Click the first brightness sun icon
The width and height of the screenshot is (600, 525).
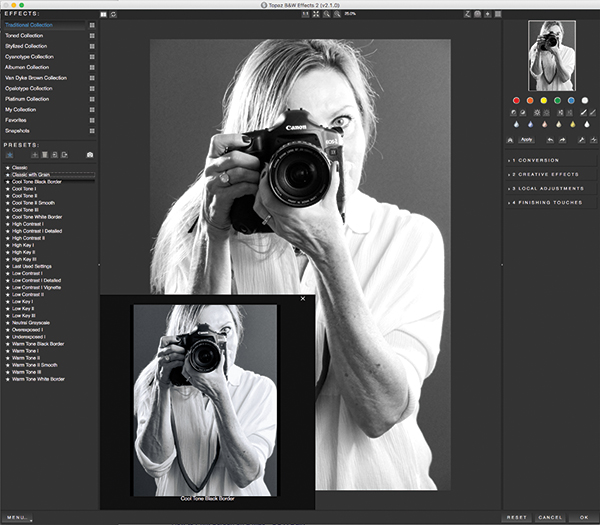pyautogui.click(x=537, y=113)
